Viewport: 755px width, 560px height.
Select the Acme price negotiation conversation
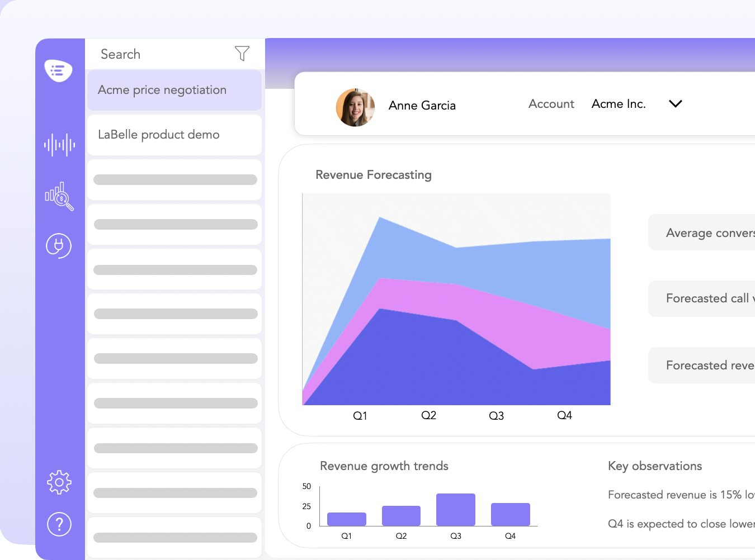point(174,90)
